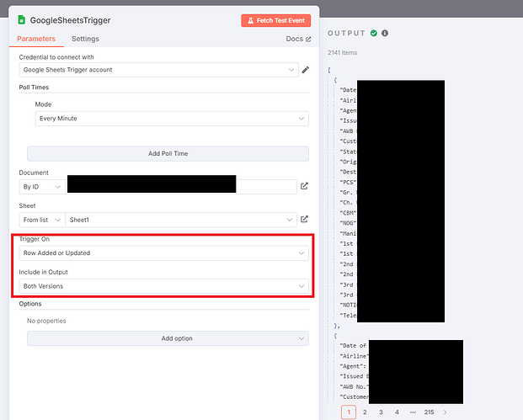The height and width of the screenshot is (420, 523).
Task: Go to output page 3
Action: coord(381,412)
